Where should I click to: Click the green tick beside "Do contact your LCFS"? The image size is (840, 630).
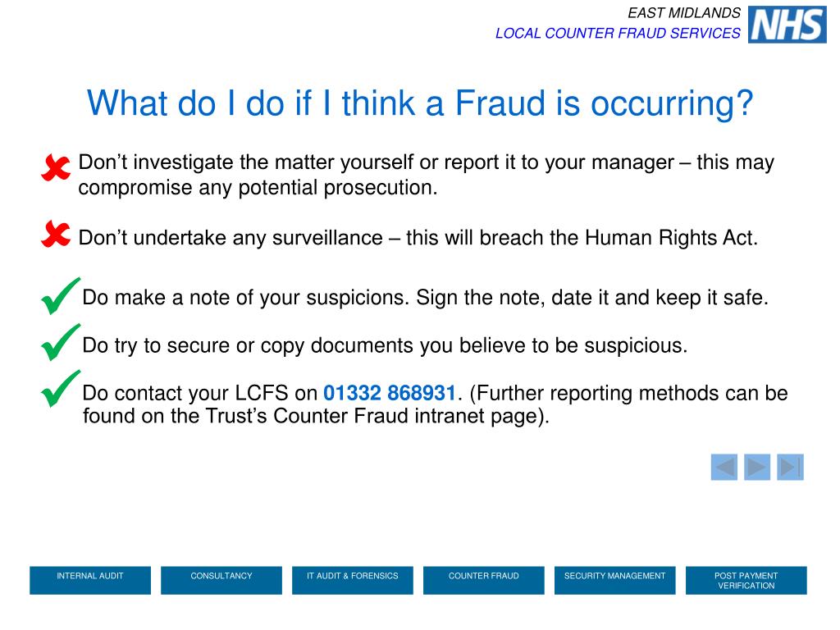point(61,389)
